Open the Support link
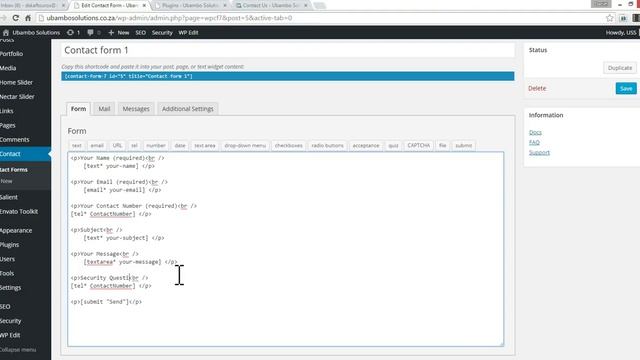This screenshot has height=360, width=640. 539,152
